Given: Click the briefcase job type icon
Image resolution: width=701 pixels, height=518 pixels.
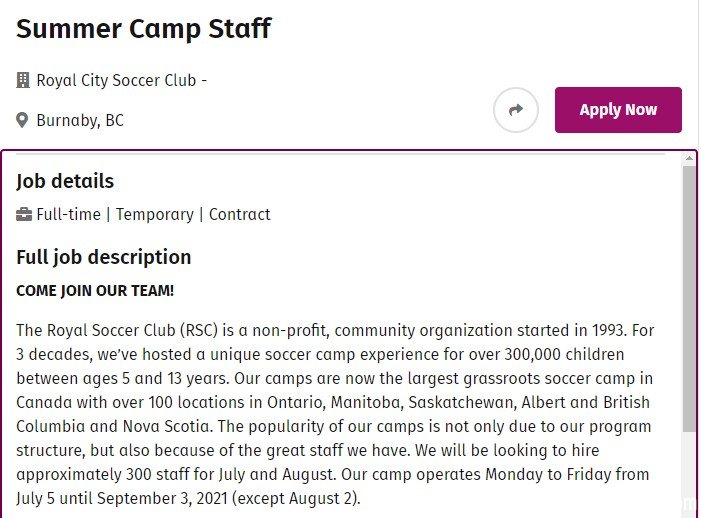Looking at the screenshot, I should 24,215.
